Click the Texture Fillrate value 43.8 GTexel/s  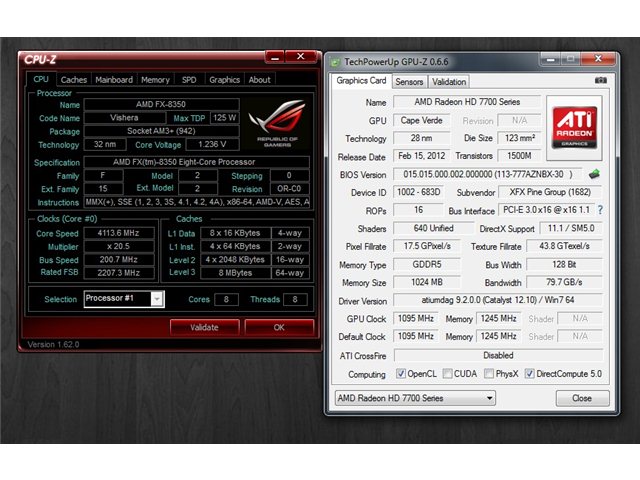564,246
